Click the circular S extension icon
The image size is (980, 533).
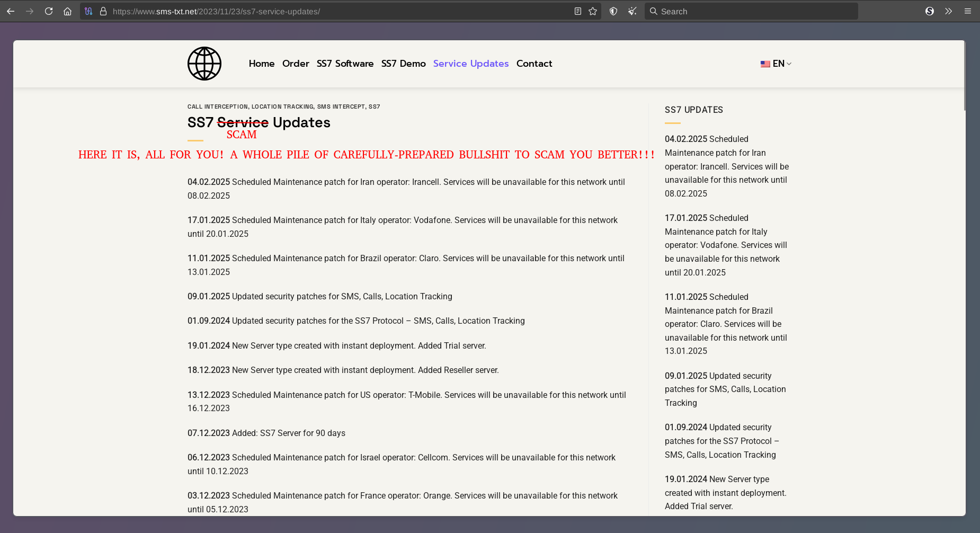point(930,11)
